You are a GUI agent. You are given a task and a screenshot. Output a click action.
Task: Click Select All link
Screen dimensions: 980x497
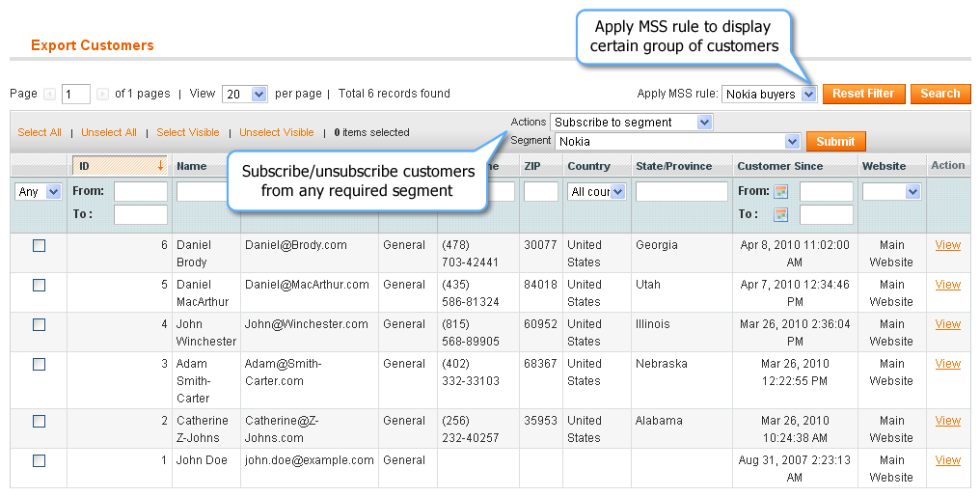point(40,132)
